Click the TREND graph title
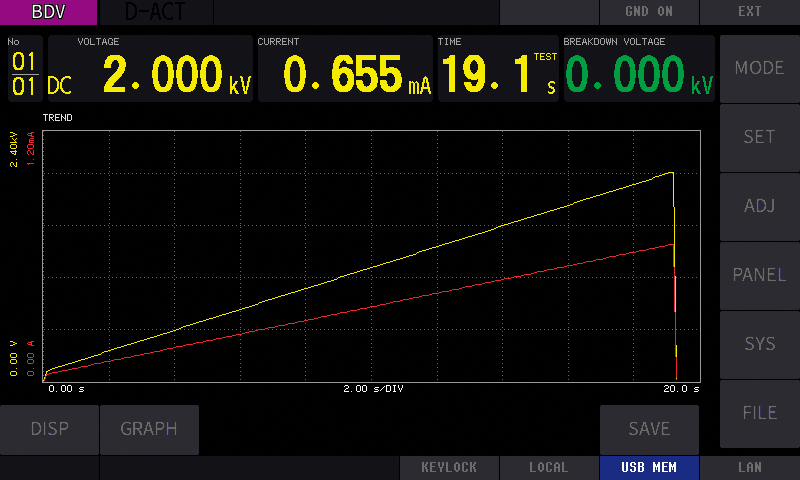 coord(58,118)
